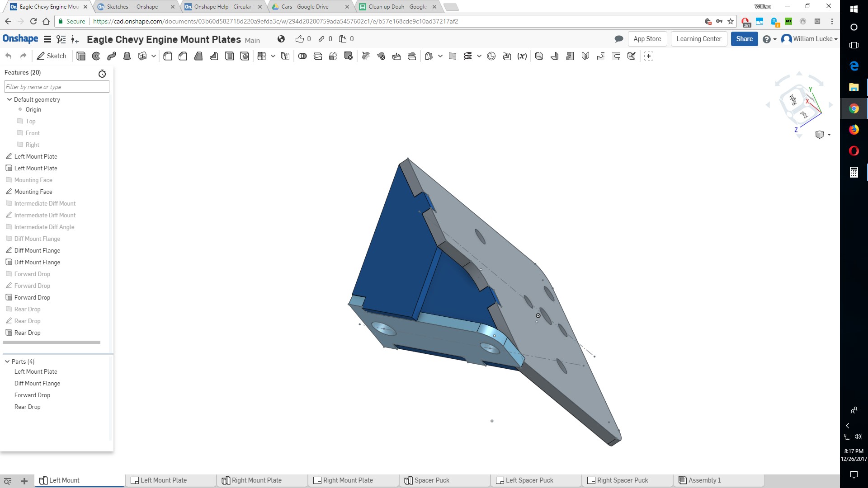Select the Revolve tool

(96, 56)
